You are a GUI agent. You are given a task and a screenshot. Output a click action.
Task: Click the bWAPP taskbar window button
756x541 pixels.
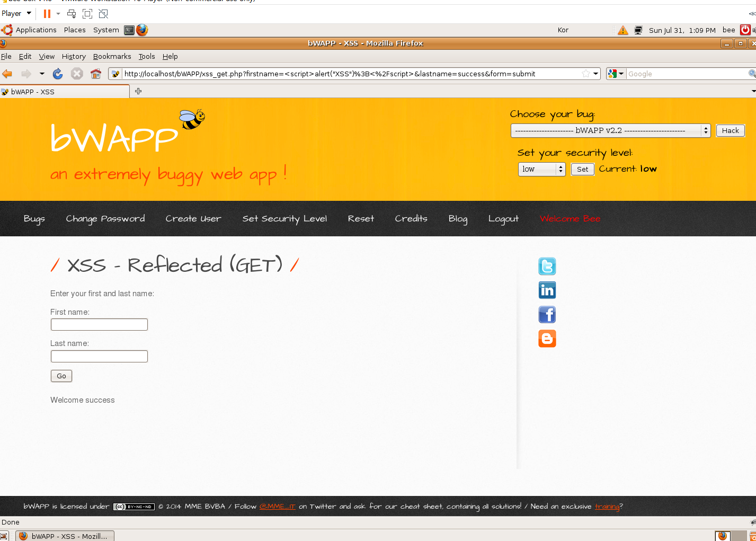(65, 536)
